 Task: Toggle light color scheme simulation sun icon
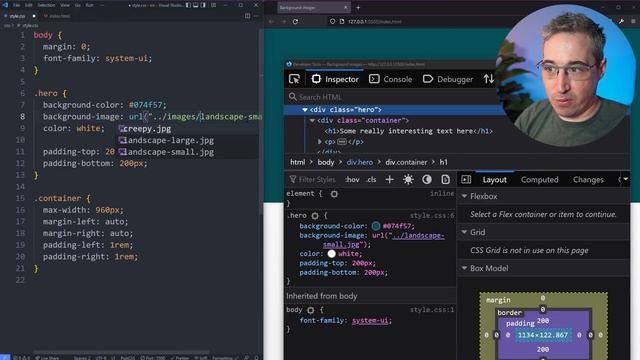pyautogui.click(x=408, y=180)
